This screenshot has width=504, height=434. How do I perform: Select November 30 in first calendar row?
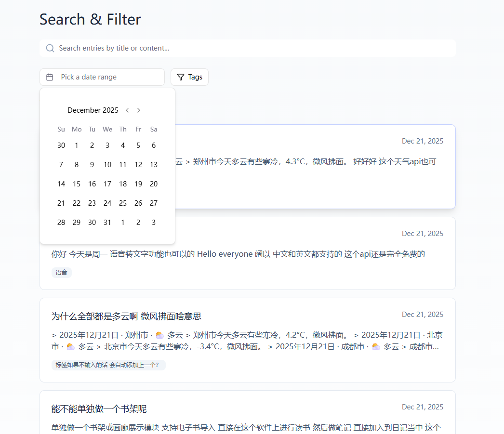pyautogui.click(x=61, y=145)
